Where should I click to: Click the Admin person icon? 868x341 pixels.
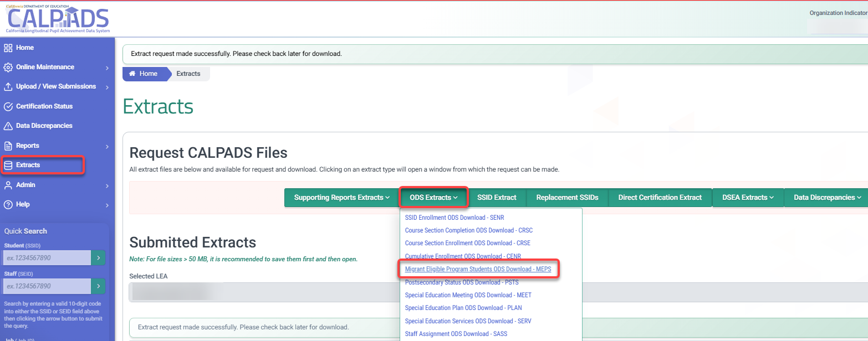[8, 185]
